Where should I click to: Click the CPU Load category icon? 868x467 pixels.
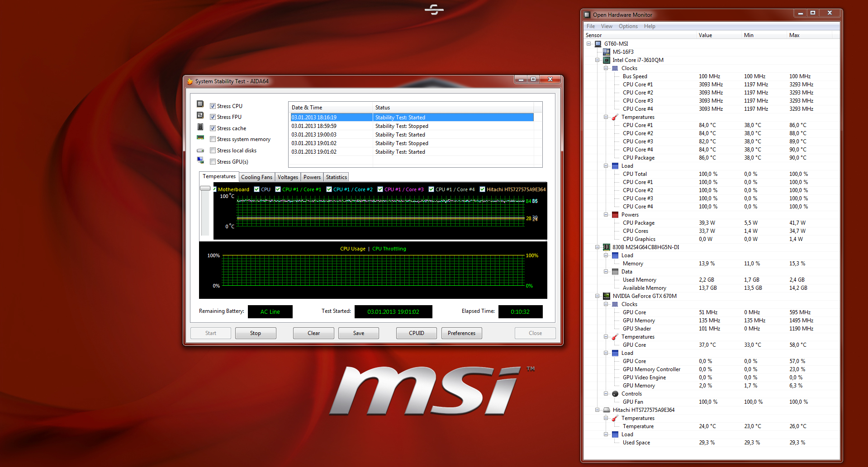click(x=615, y=166)
